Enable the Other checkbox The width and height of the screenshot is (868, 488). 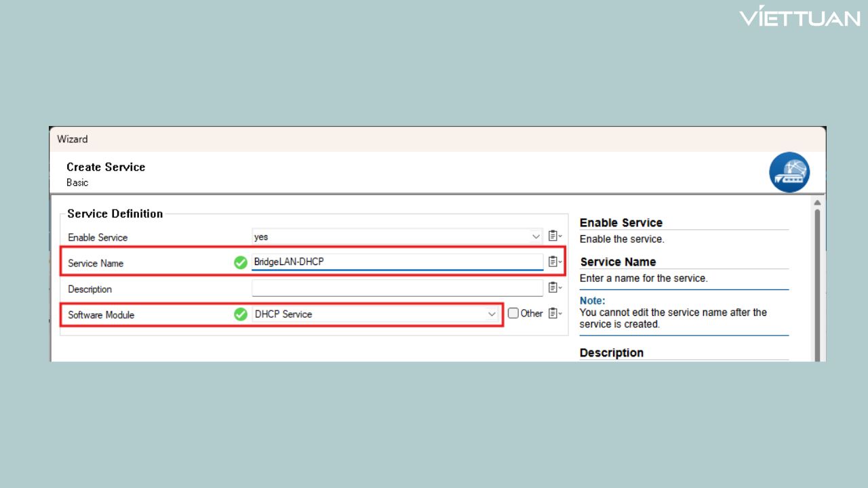513,313
